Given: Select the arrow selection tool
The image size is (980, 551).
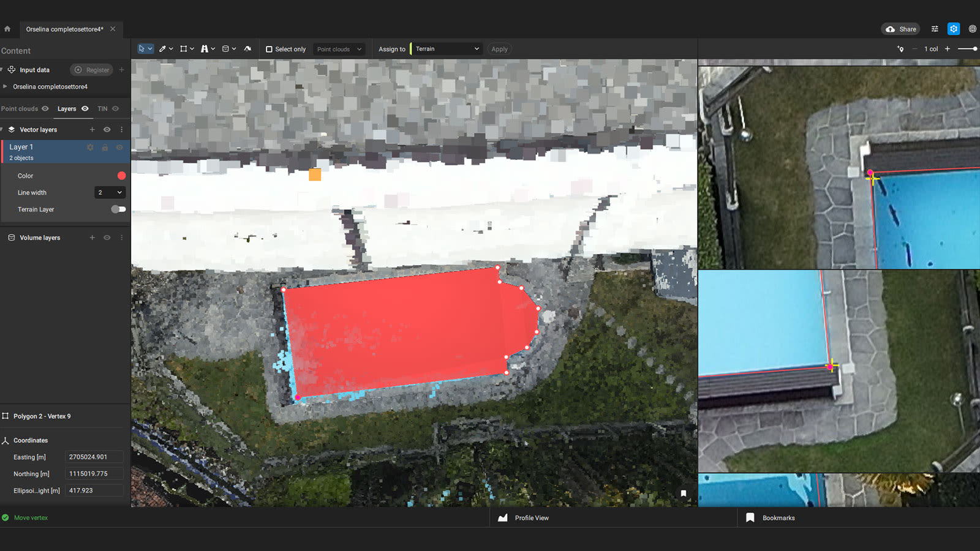Looking at the screenshot, I should pos(143,48).
